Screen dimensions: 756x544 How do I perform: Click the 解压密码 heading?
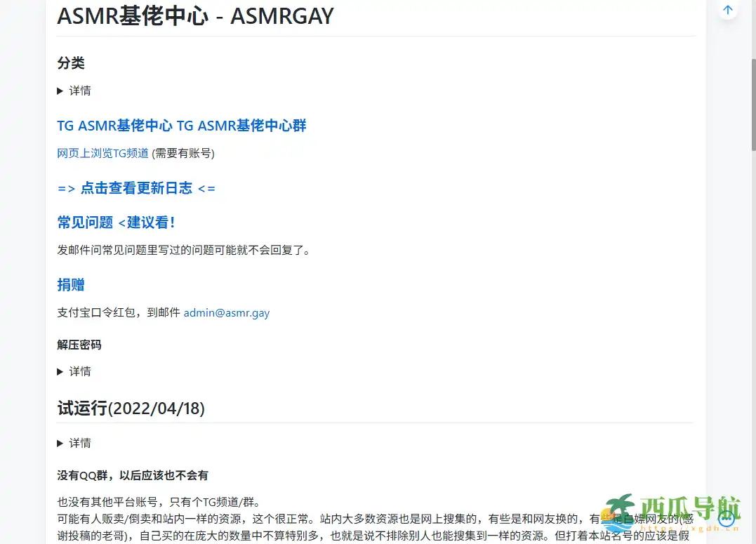pyautogui.click(x=79, y=345)
